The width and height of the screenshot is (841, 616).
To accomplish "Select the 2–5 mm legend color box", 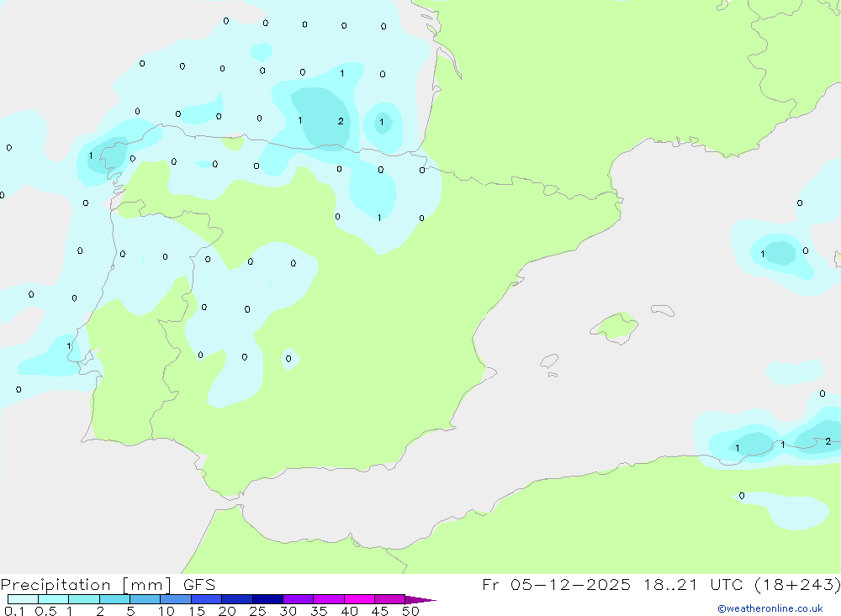I will [114, 599].
